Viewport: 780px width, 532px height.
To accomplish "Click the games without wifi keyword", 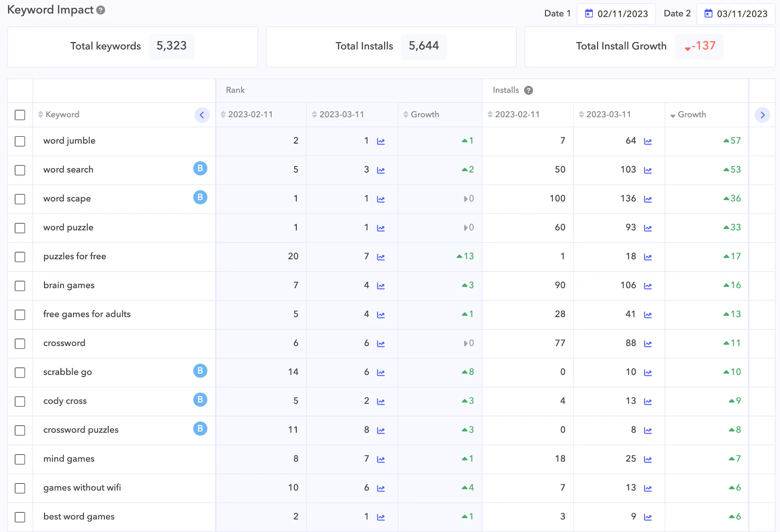I will coord(82,487).
